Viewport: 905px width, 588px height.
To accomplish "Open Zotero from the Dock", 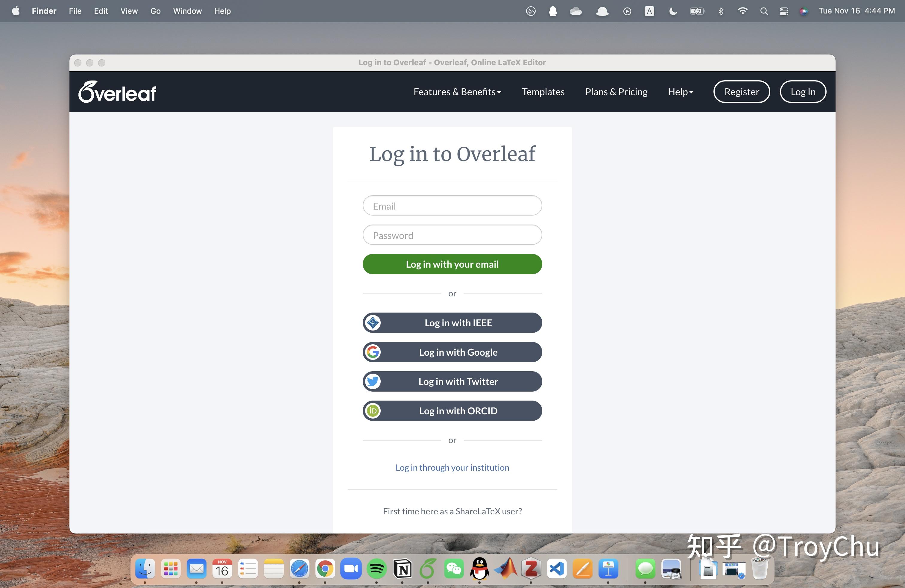I will [531, 569].
